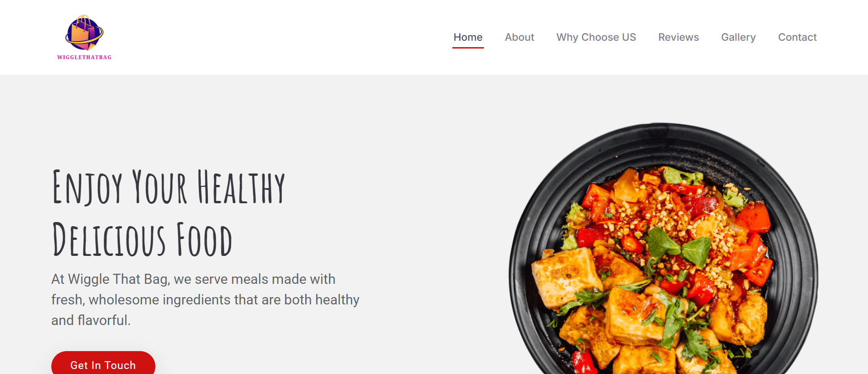Viewport: 868px width, 374px height.
Task: Click the WiggleThatBag shopping bag logo
Action: point(84,33)
